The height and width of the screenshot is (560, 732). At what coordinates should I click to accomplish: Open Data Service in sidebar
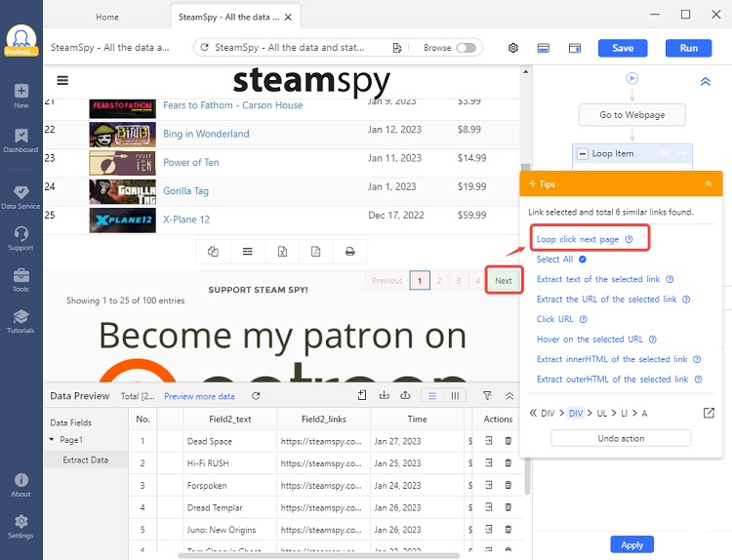point(21,197)
